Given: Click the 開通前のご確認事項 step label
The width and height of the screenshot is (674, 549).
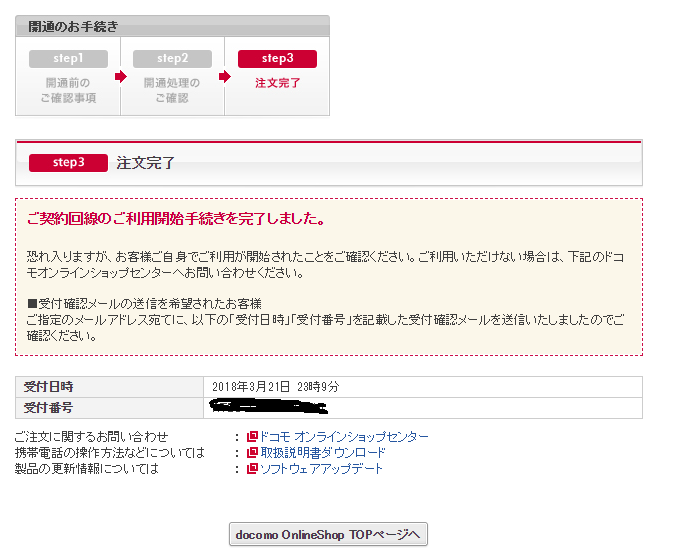Looking at the screenshot, I should tap(68, 90).
